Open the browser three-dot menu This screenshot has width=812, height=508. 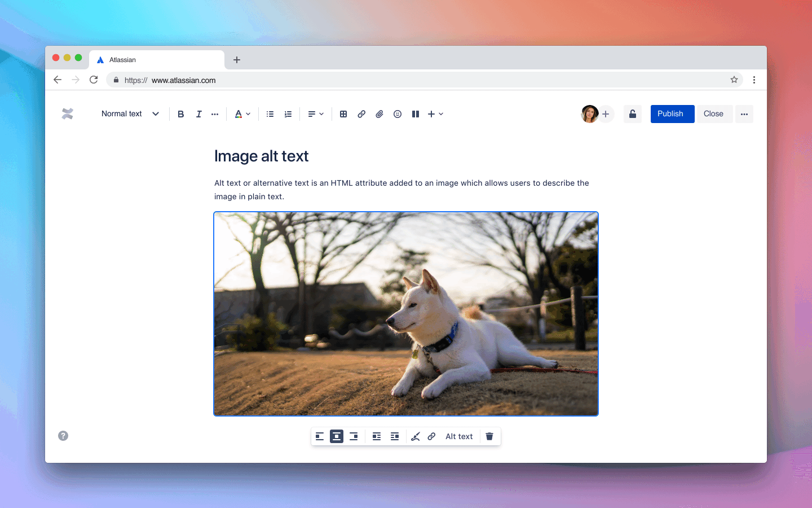[x=754, y=80]
